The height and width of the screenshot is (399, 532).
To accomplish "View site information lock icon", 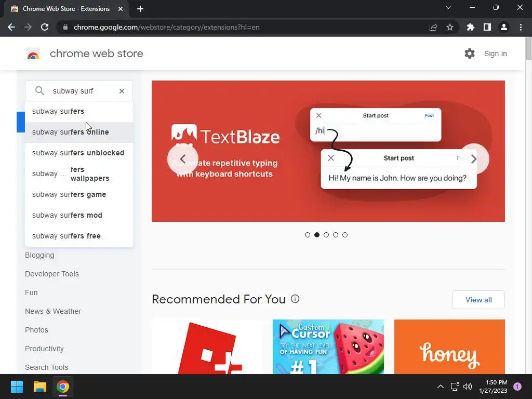I will point(65,27).
